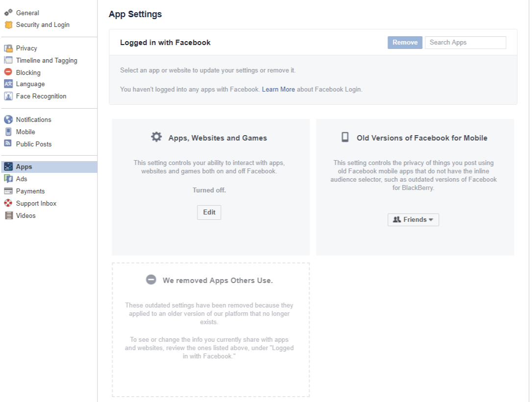Screen dimensions: 532x402
Task: Click the Privacy lock icon
Action: click(x=8, y=48)
